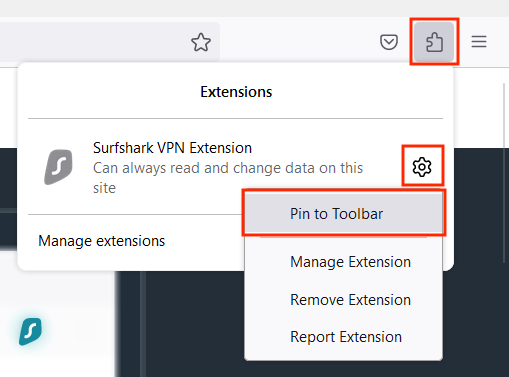Viewport: 509px width, 377px height.
Task: Click the page's vertical scrollbar
Action: 505,173
